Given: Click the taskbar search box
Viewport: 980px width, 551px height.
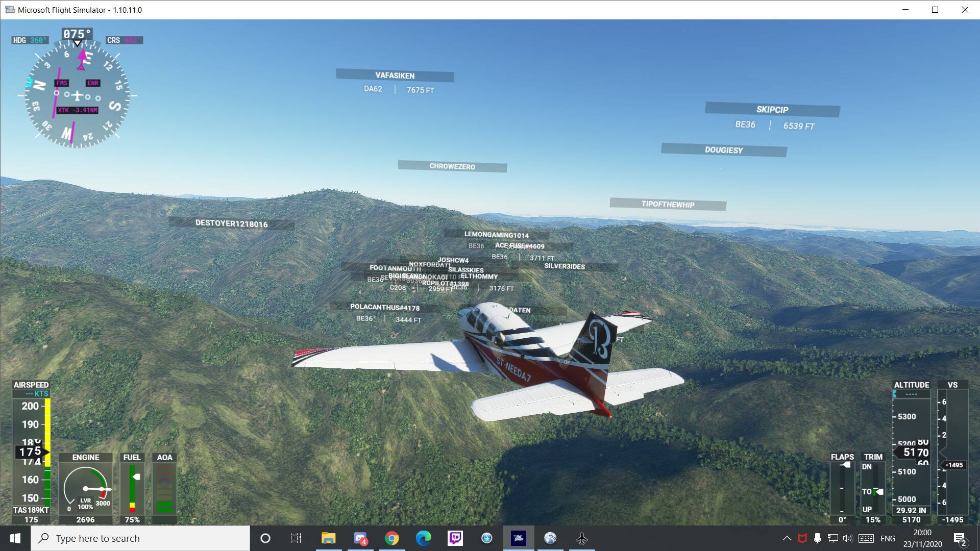Looking at the screenshot, I should click(140, 538).
